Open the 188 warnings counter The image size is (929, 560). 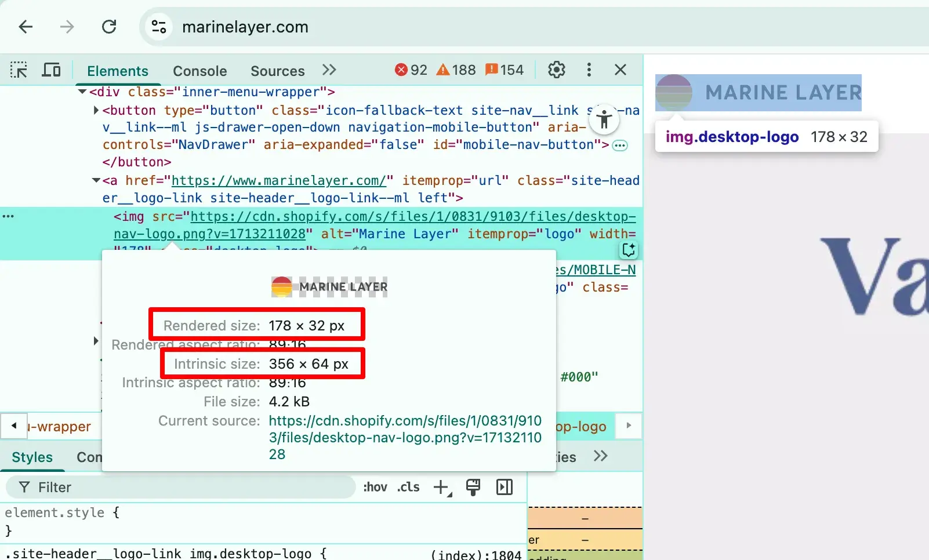[x=456, y=70]
